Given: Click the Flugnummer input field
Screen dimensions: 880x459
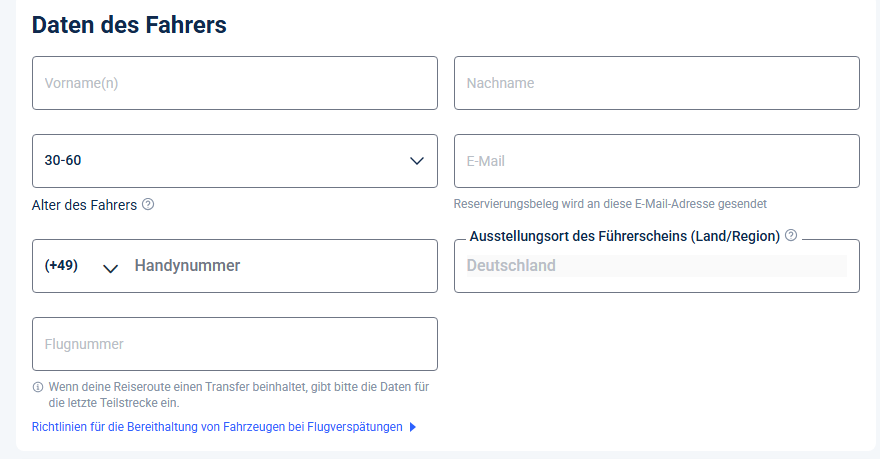Looking at the screenshot, I should pos(235,344).
